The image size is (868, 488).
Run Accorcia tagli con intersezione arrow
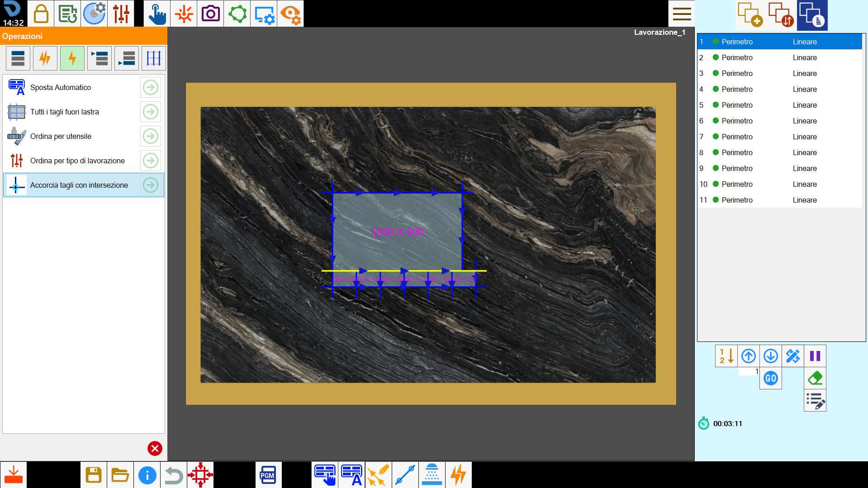(x=151, y=185)
